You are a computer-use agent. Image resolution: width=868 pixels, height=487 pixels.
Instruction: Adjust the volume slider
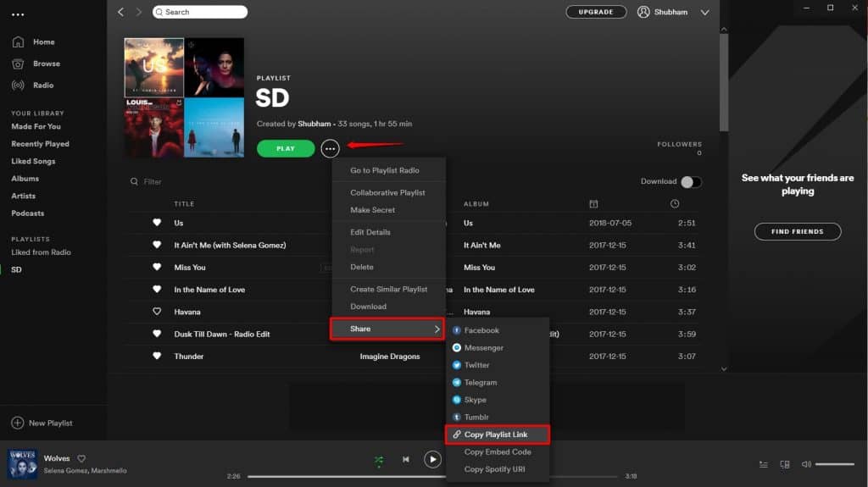click(x=835, y=464)
